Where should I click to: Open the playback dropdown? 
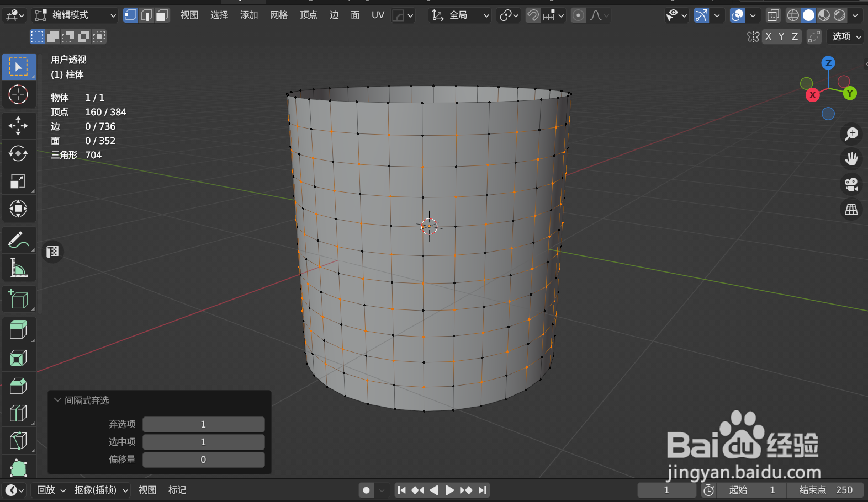pyautogui.click(x=51, y=490)
